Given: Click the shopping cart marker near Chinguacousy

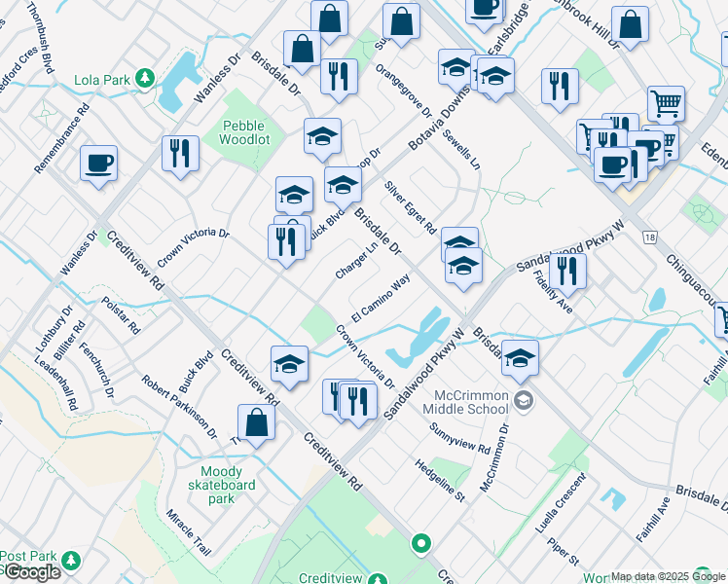Looking at the screenshot, I should [x=667, y=103].
